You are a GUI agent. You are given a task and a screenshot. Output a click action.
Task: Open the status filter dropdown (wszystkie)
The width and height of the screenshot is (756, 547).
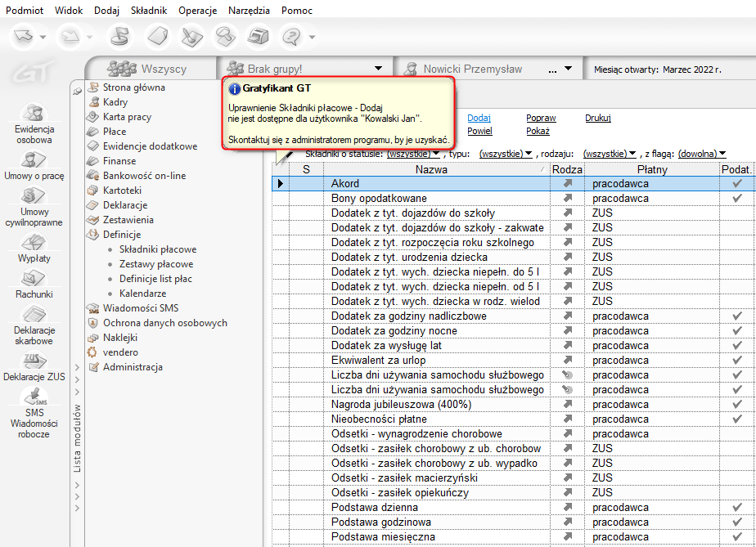pyautogui.click(x=413, y=154)
